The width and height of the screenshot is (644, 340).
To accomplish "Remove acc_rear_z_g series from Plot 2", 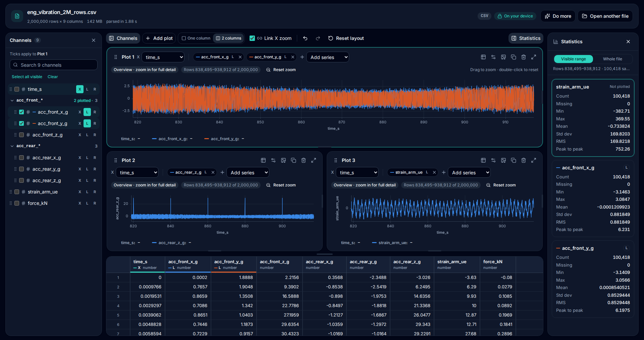I will pos(213,172).
